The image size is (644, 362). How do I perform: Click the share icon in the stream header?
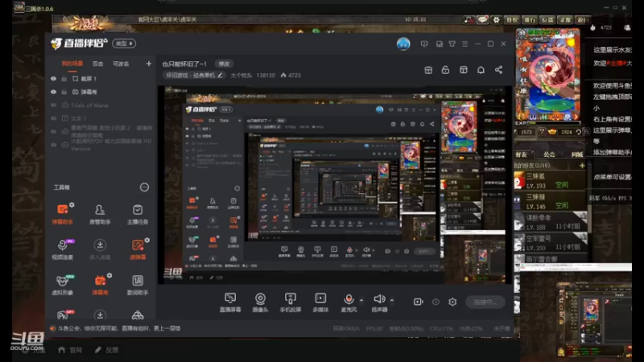[x=498, y=70]
